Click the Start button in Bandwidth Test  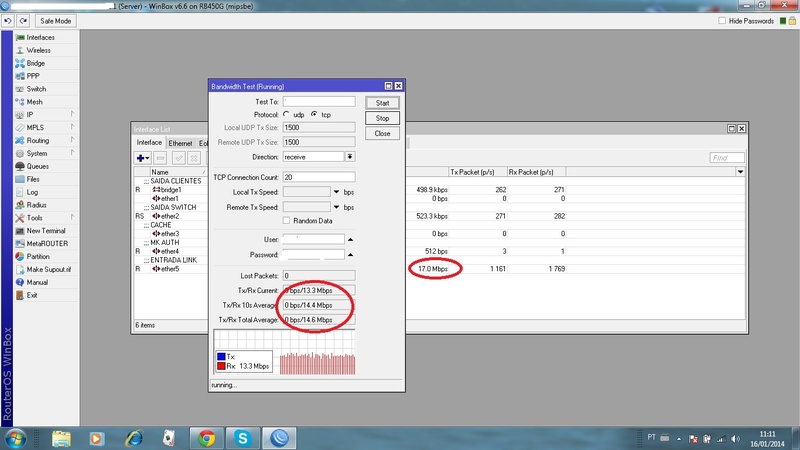pos(382,103)
